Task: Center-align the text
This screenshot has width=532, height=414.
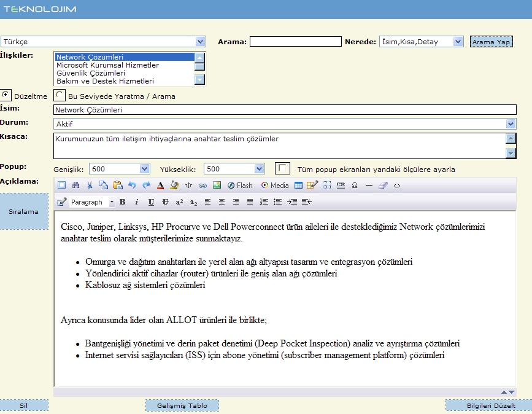Action: coord(222,202)
